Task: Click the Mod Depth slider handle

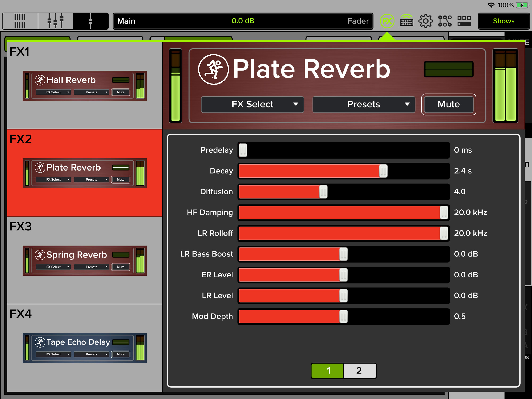Action: click(x=343, y=316)
